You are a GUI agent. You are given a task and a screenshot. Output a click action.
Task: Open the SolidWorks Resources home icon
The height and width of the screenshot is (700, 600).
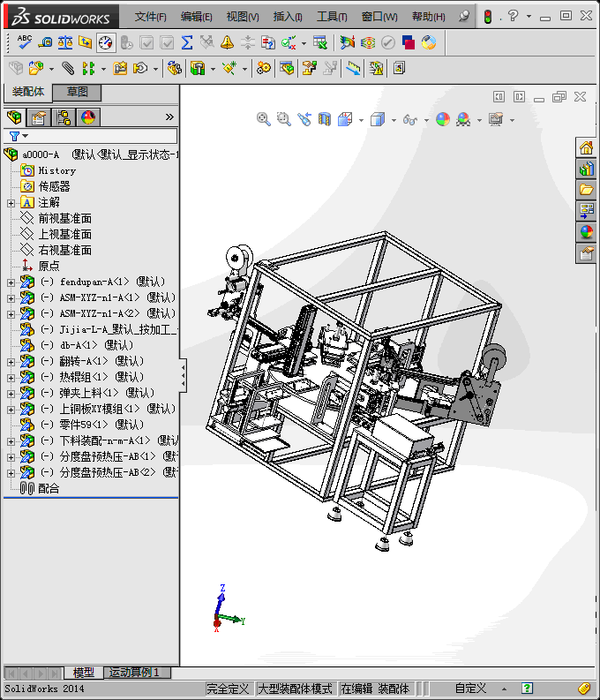[x=586, y=147]
